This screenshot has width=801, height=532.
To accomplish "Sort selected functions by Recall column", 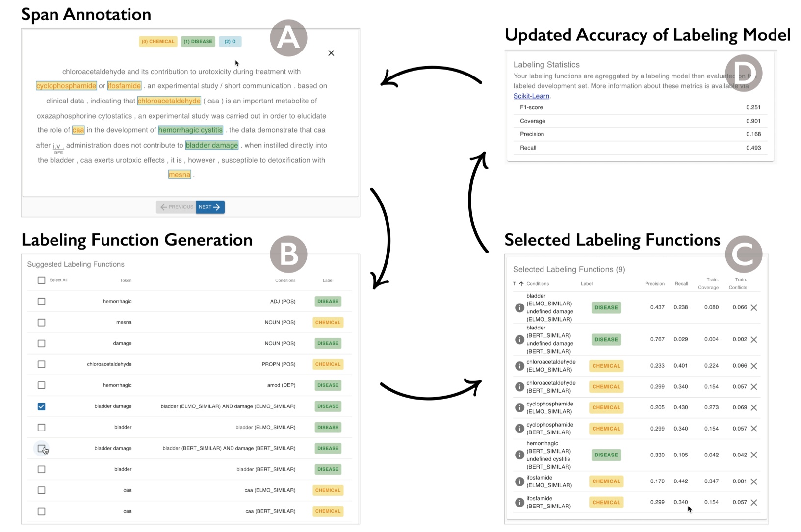I will tap(681, 284).
